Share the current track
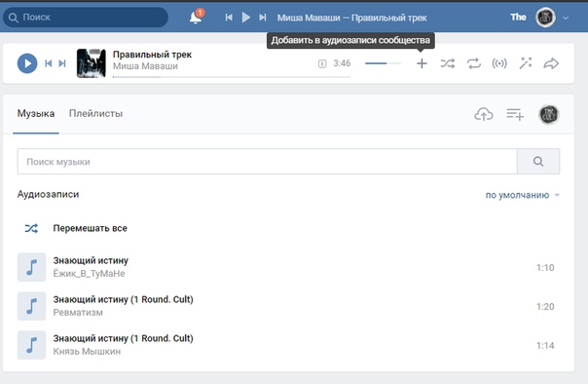This screenshot has width=588, height=384. pos(551,63)
